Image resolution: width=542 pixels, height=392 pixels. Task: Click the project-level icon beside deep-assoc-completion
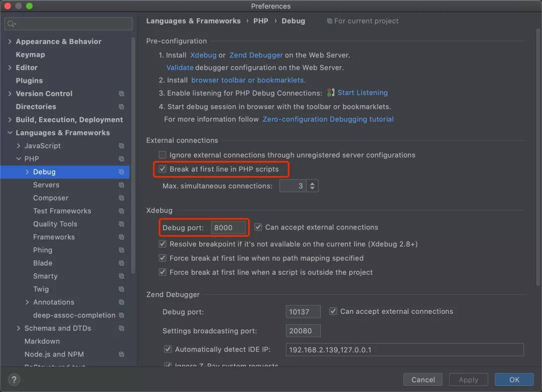pos(121,315)
